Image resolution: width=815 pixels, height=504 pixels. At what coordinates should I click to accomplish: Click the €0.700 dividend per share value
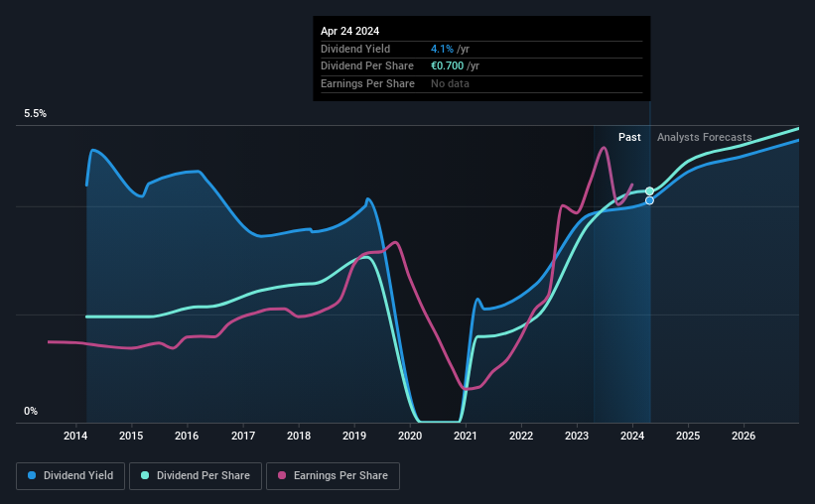[447, 66]
